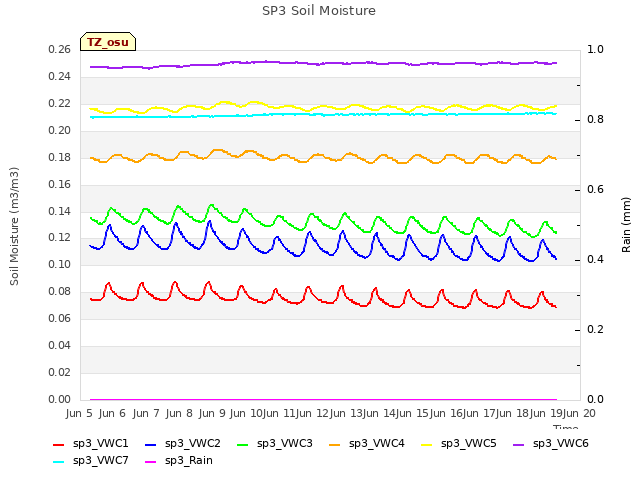Click the red sp3_VWC1 legend swatch
Viewport: 640px width, 480px height.
click(59, 444)
